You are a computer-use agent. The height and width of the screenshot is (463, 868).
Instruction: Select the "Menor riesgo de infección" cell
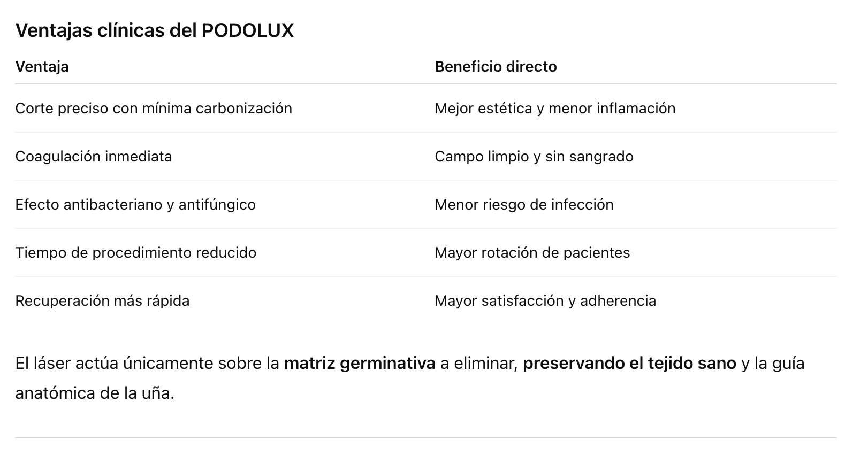[x=524, y=205]
